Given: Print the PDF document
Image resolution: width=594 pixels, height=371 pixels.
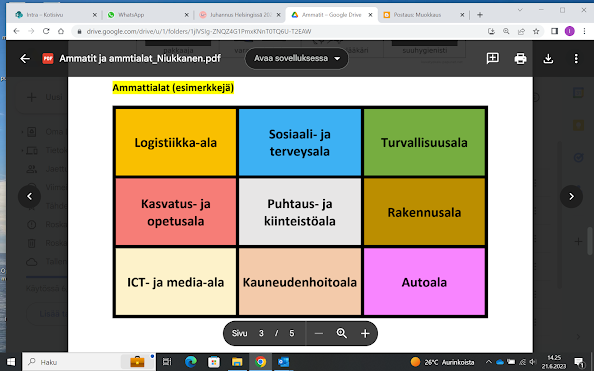Looking at the screenshot, I should (x=520, y=58).
